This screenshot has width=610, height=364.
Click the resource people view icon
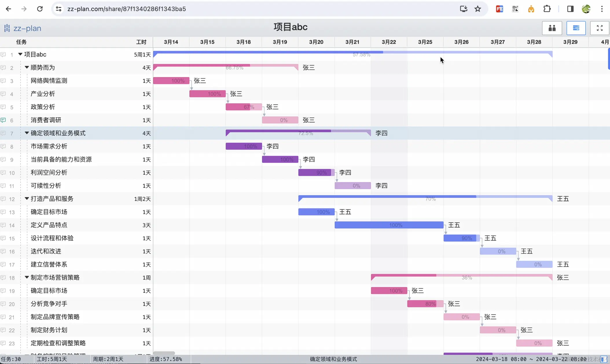(552, 28)
